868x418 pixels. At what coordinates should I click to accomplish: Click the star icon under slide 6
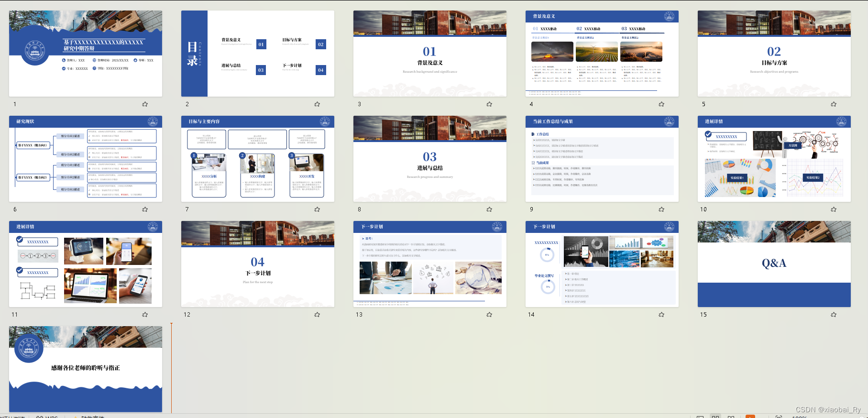coord(145,209)
